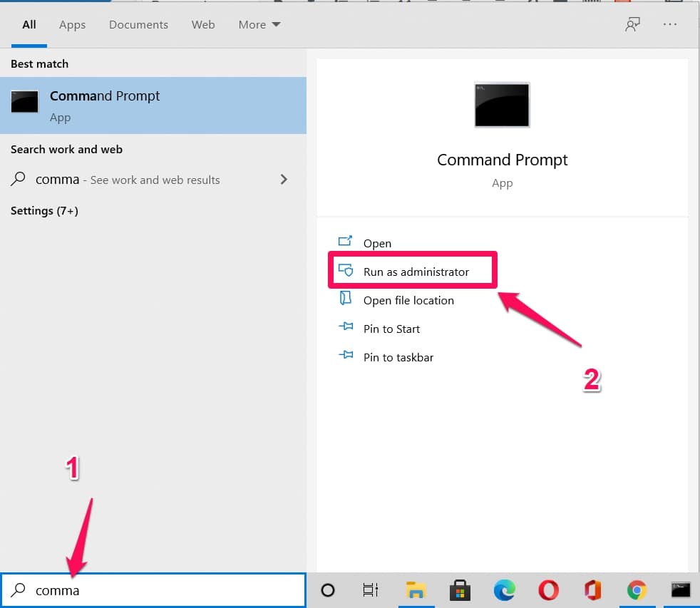The image size is (700, 608).
Task: Choose Pin to Start
Action: tap(391, 329)
